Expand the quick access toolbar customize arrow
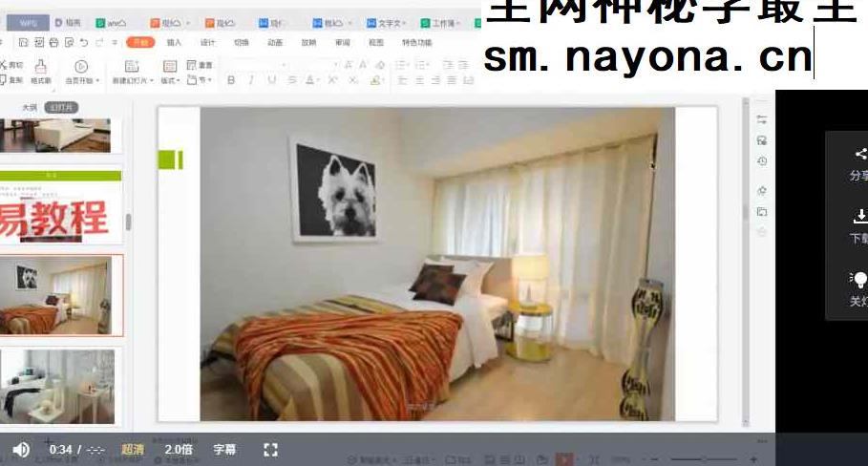The image size is (868, 466). point(115,42)
